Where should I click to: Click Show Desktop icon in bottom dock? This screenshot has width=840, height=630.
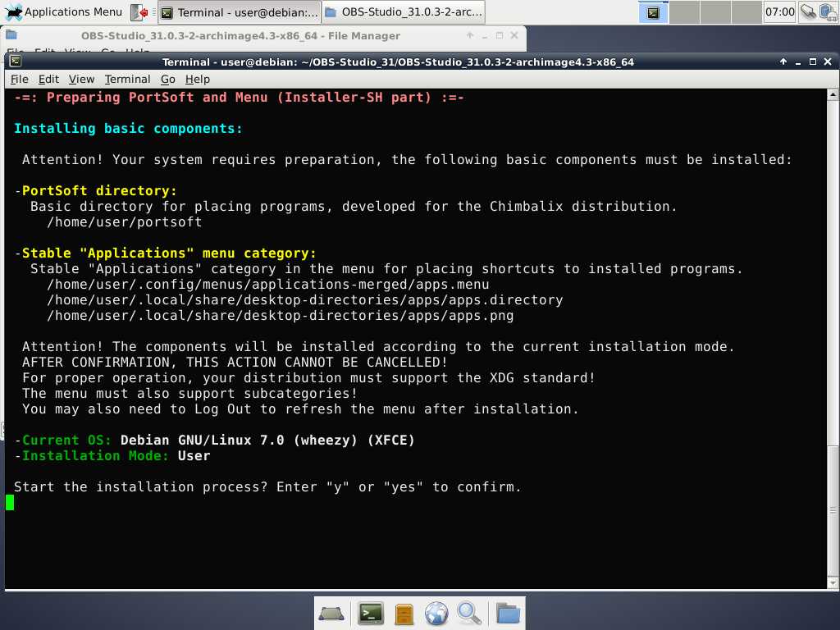click(331, 614)
